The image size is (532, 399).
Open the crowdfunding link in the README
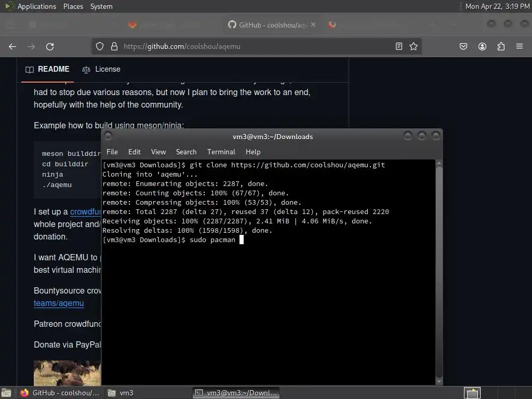coord(86,212)
